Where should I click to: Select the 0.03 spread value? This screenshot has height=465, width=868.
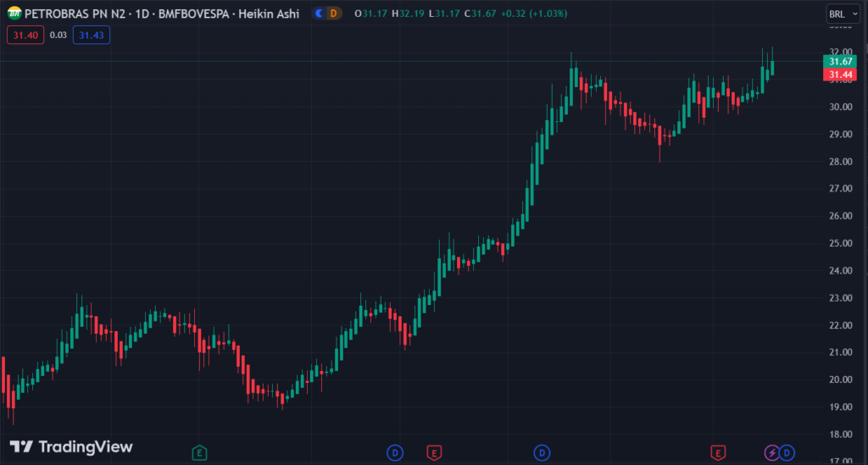(58, 35)
